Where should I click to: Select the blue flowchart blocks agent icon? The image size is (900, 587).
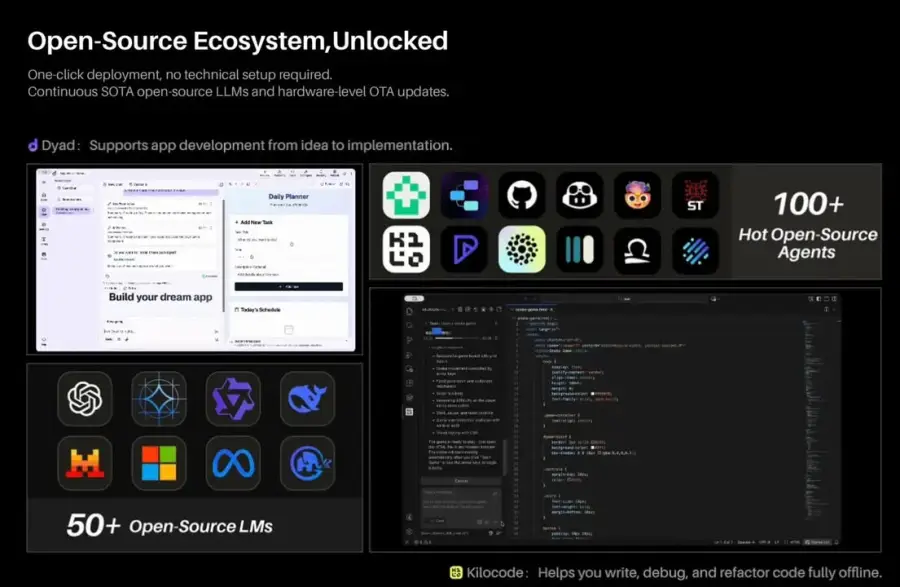(464, 195)
